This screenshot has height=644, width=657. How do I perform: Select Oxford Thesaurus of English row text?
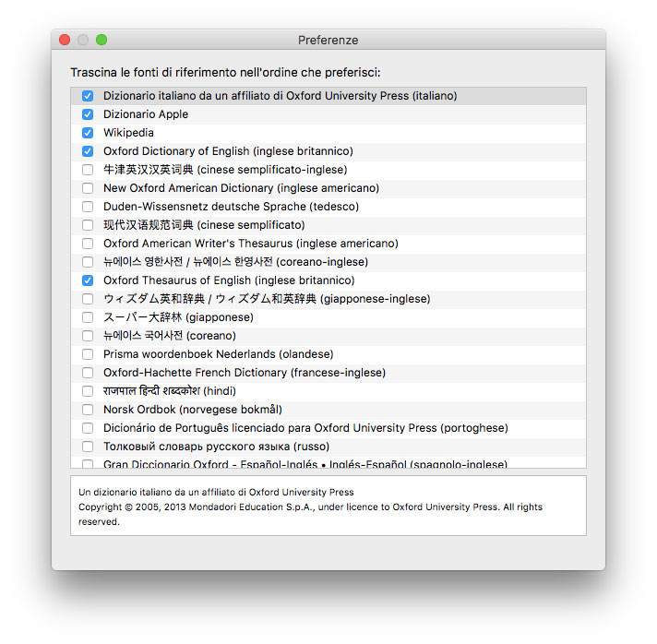point(229,280)
